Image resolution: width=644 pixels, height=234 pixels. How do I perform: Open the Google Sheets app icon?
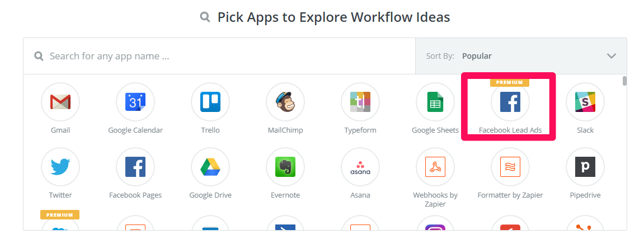click(435, 102)
